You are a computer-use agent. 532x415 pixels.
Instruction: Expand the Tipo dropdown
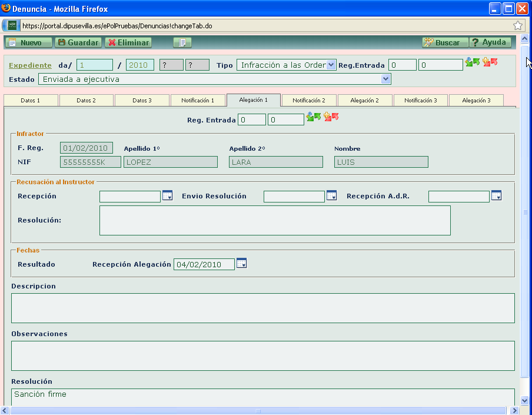pyautogui.click(x=331, y=65)
